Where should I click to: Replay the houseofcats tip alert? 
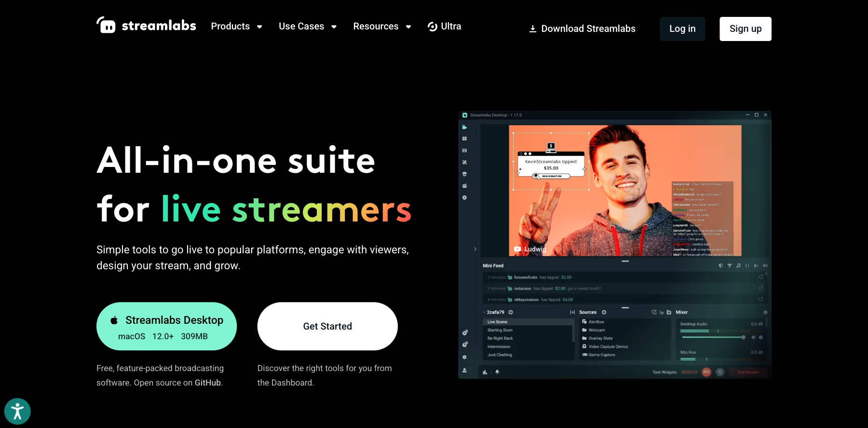[760, 277]
